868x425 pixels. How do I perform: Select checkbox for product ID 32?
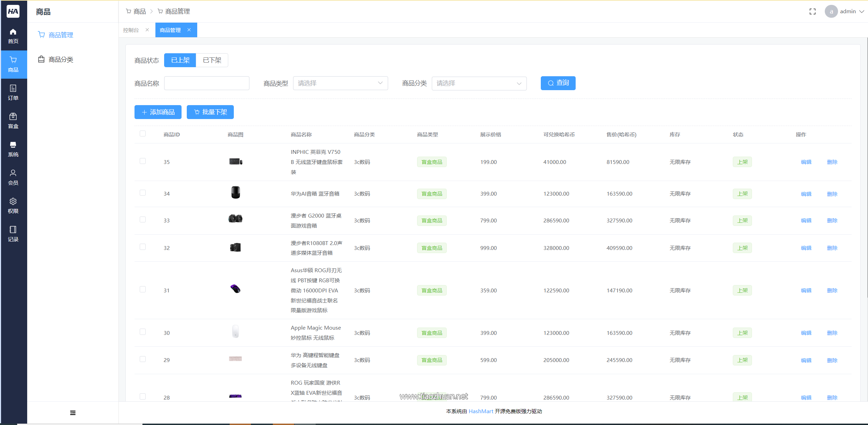(x=143, y=247)
